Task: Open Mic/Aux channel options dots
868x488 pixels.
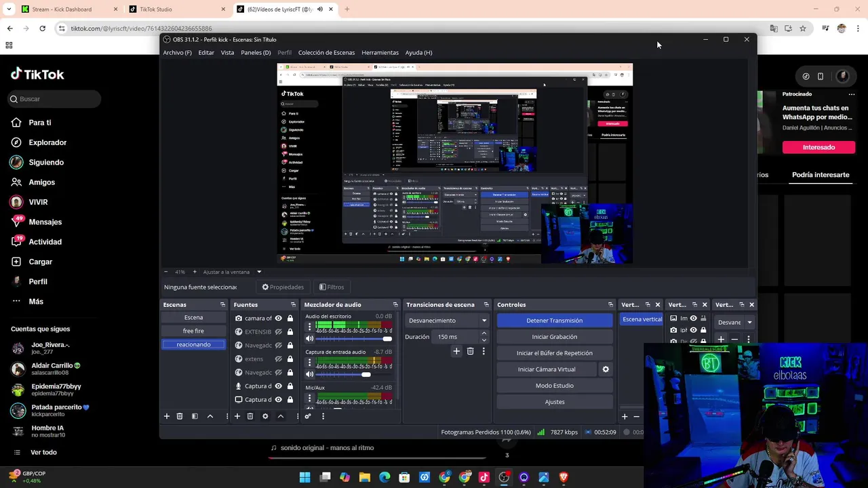Action: (310, 397)
